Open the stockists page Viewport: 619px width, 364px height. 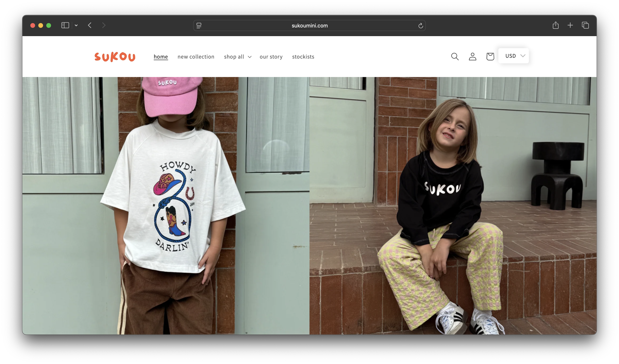click(303, 57)
